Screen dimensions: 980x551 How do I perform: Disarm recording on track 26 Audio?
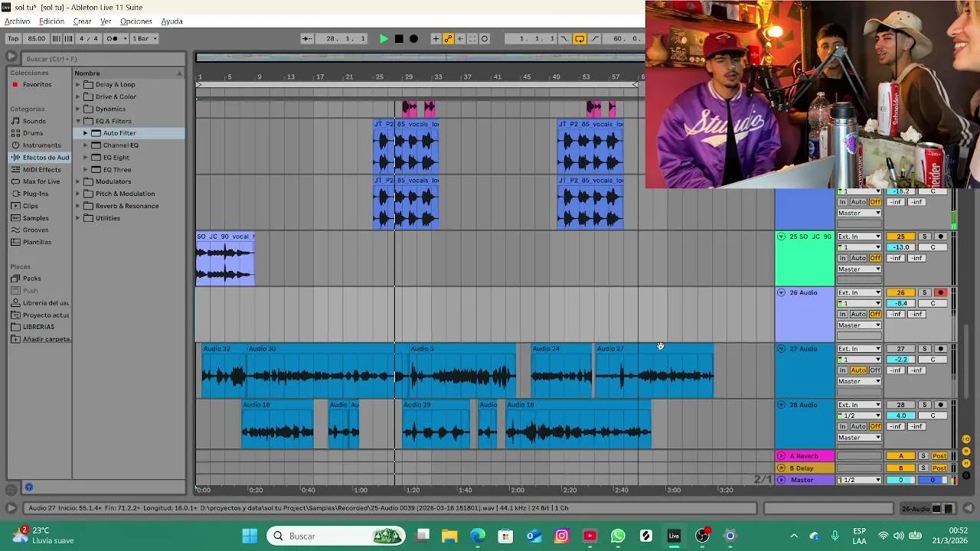point(940,292)
